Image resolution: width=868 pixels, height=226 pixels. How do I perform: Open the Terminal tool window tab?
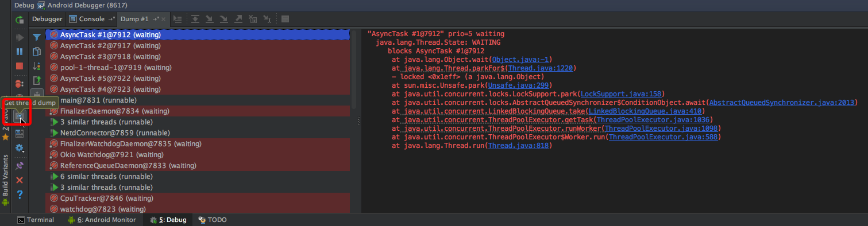36,220
